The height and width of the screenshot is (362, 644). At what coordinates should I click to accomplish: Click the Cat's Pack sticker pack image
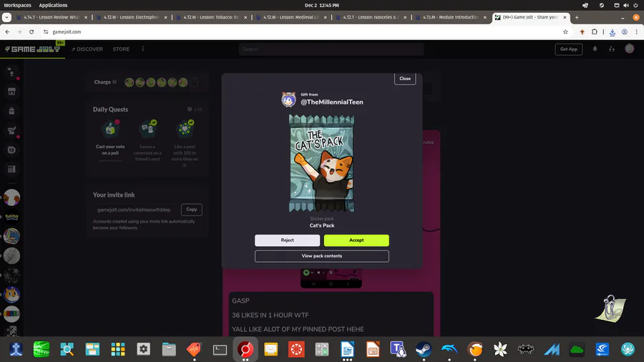pos(321,163)
